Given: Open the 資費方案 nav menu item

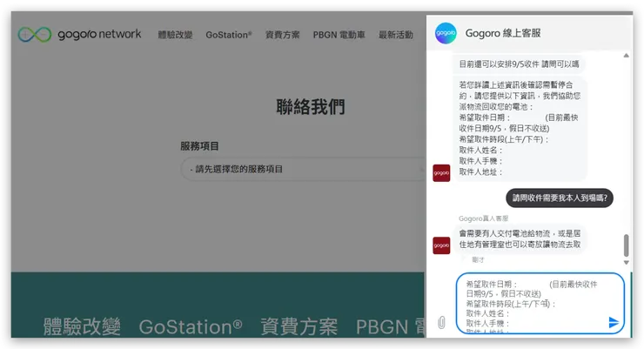Looking at the screenshot, I should click(x=283, y=35).
